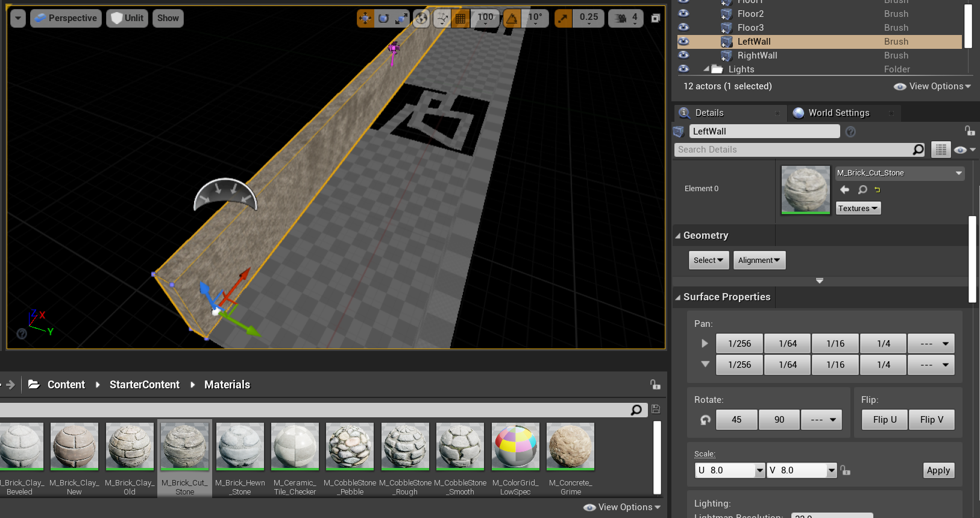Pan vertically by 1/4

pyautogui.click(x=884, y=365)
